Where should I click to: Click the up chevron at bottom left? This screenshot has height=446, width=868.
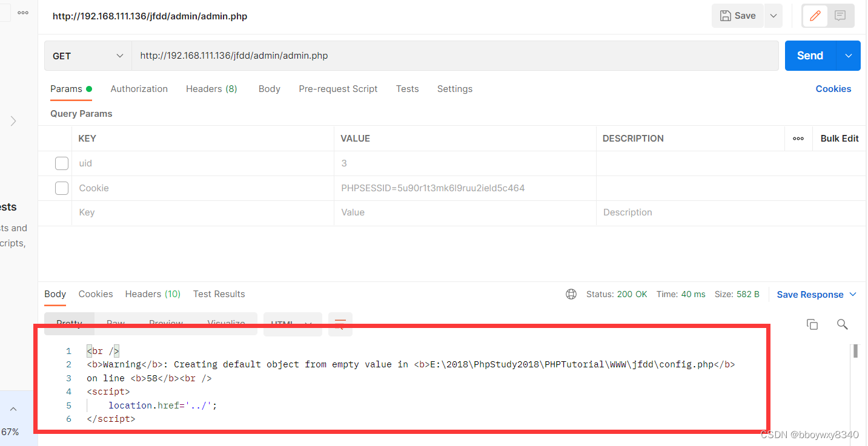coord(13,410)
